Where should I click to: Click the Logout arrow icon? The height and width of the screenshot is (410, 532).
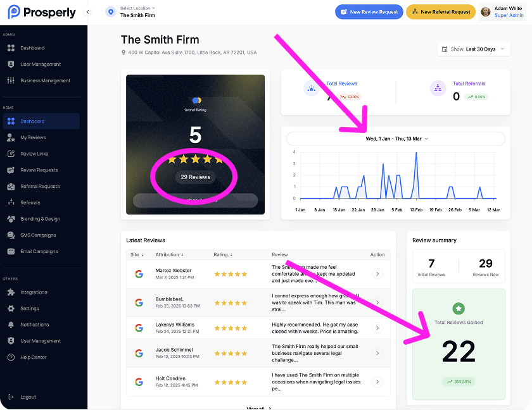(x=11, y=397)
